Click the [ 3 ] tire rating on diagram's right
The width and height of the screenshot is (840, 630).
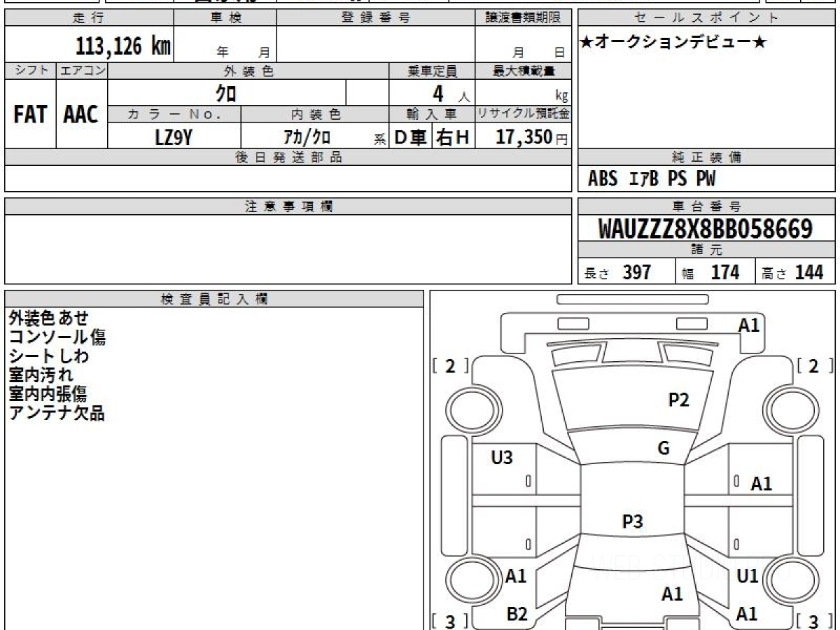(x=815, y=621)
